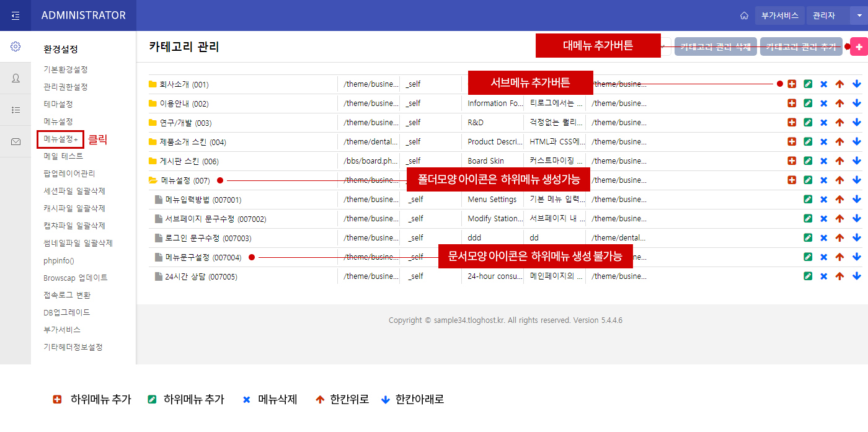The width and height of the screenshot is (868, 432).
Task: Collapse the 메뉴설정 (007) open folder
Action: point(153,180)
